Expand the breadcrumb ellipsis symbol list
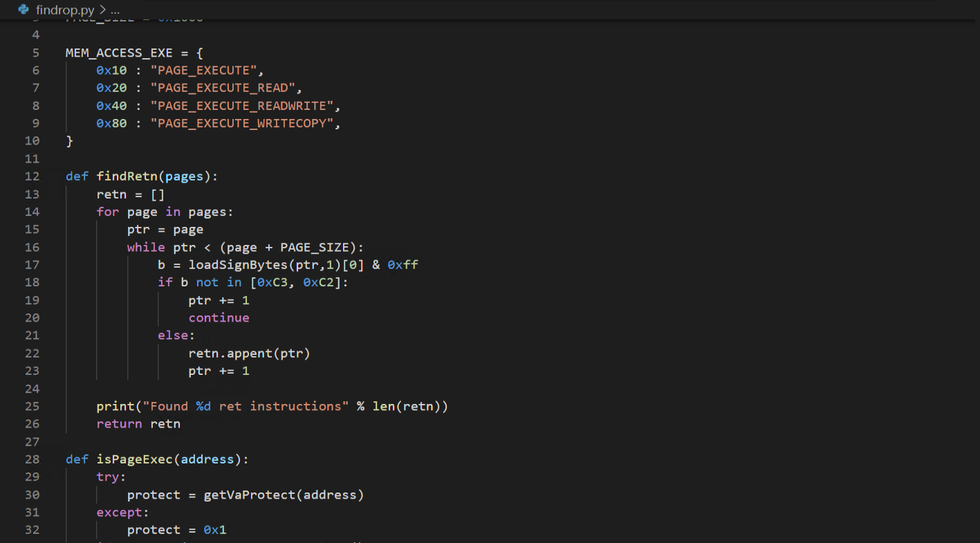 (115, 10)
